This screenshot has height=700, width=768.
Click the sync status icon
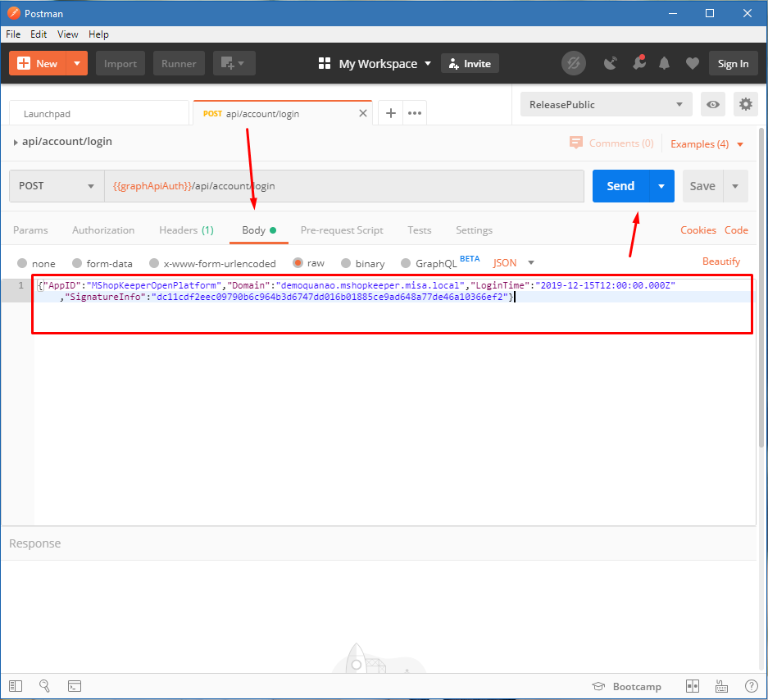[574, 63]
